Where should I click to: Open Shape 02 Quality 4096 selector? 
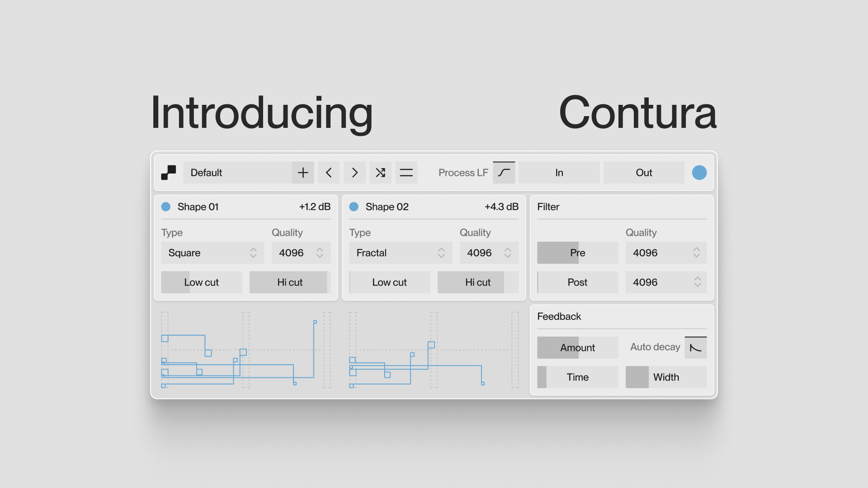(489, 253)
